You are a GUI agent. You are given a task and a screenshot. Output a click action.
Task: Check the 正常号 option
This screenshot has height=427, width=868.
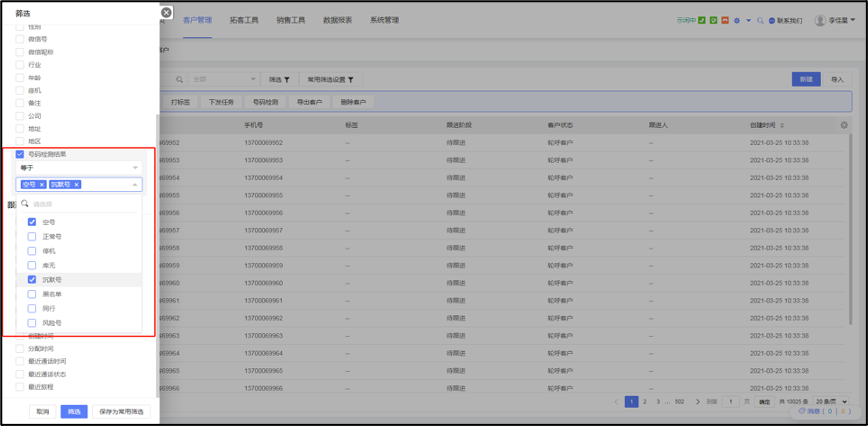click(32, 236)
